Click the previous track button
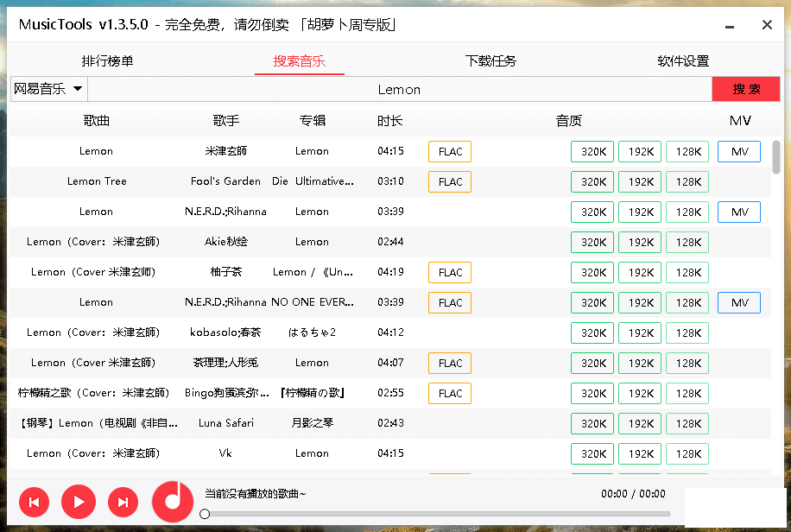 [x=34, y=501]
